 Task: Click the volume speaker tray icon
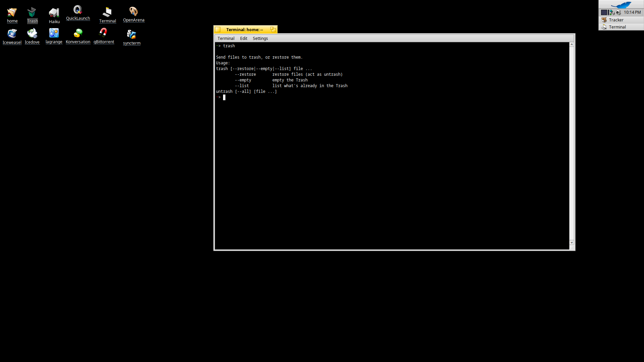pyautogui.click(x=619, y=12)
